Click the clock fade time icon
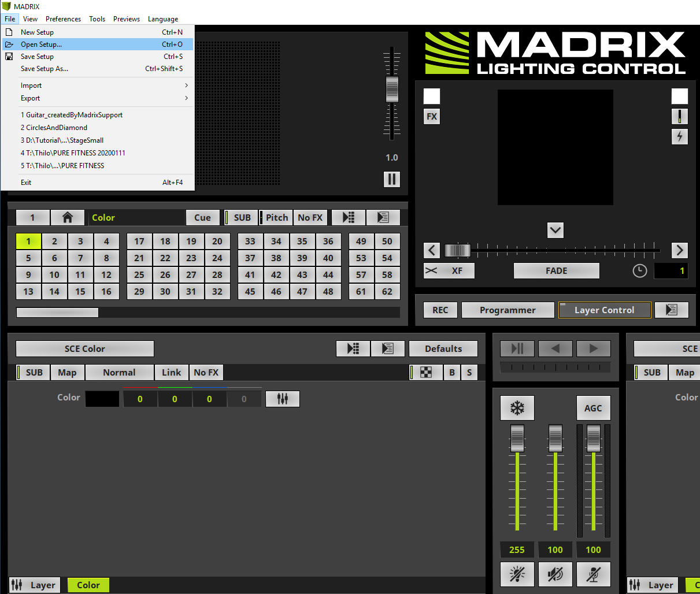Image resolution: width=700 pixels, height=594 pixels. click(x=640, y=270)
